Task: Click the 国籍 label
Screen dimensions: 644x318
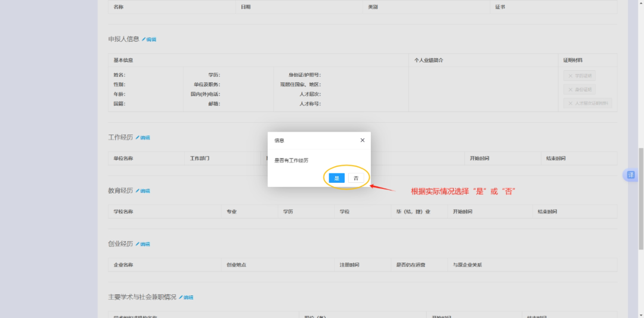Action: (x=119, y=104)
